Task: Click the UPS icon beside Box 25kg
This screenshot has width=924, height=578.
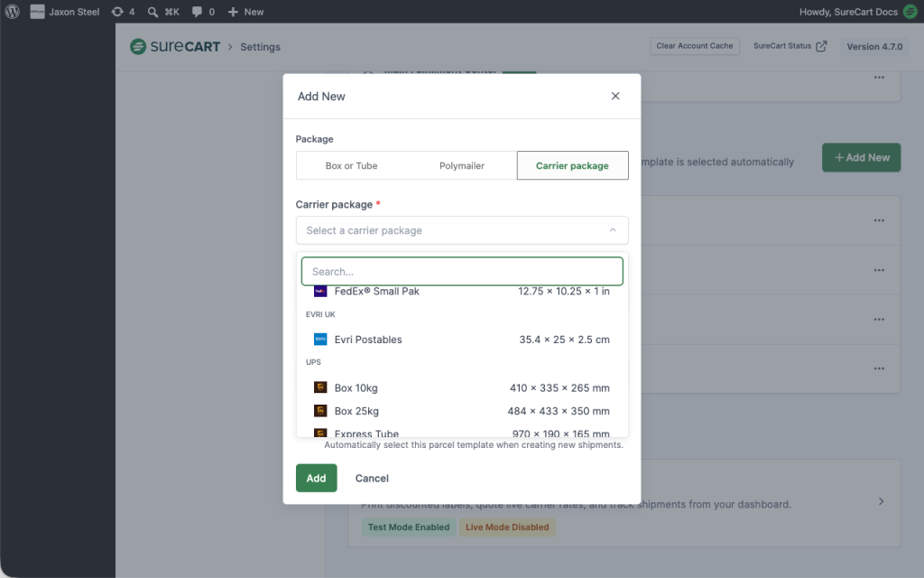Action: click(x=320, y=411)
